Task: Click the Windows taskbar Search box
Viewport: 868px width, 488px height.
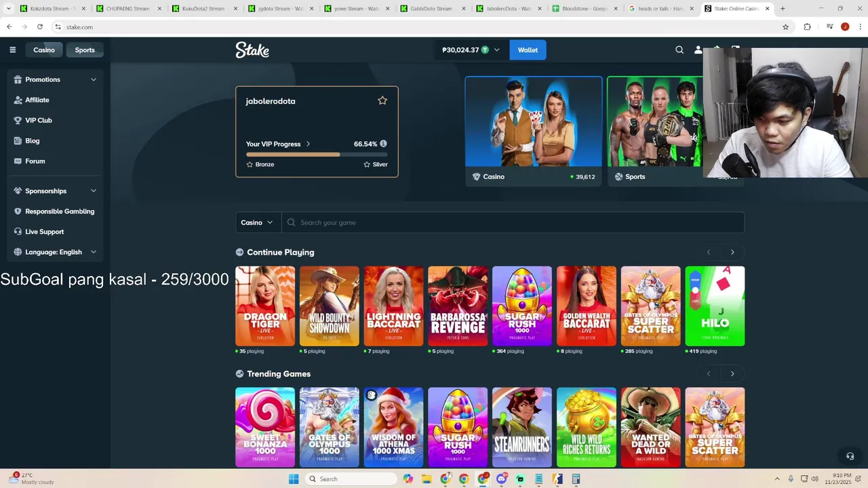Action: tap(349, 479)
